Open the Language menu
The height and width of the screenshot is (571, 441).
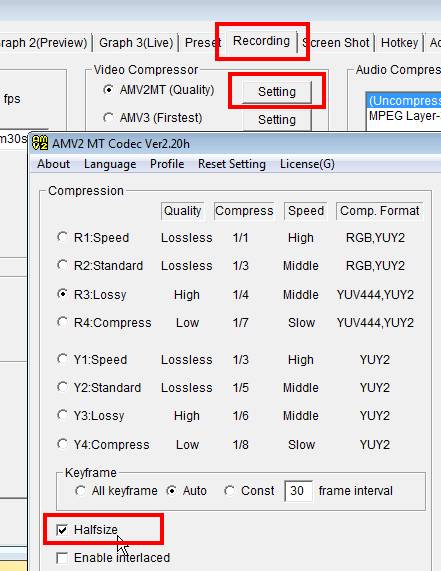(110, 164)
